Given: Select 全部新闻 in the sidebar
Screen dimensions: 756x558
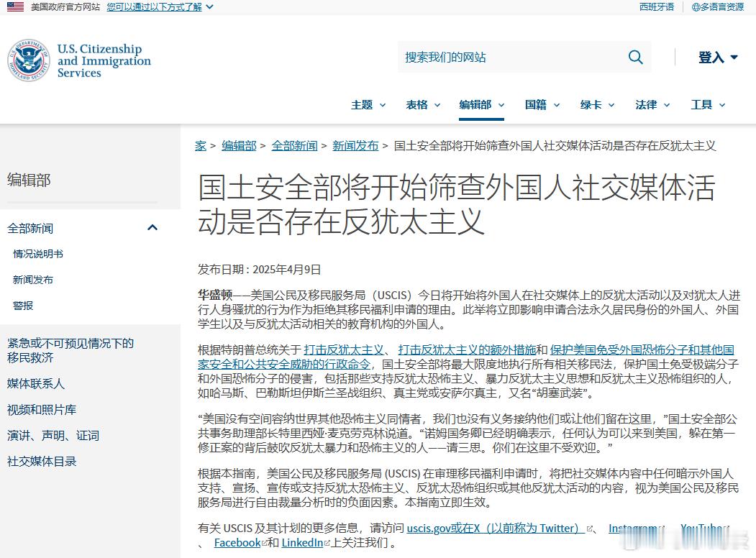Looking at the screenshot, I should pyautogui.click(x=30, y=229).
